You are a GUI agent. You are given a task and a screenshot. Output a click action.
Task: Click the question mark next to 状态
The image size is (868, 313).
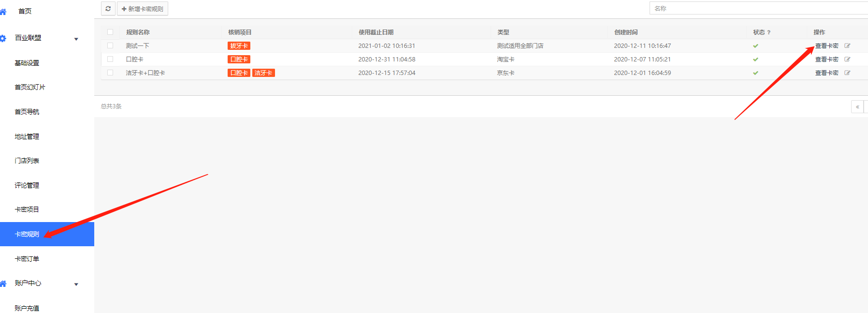(x=769, y=32)
